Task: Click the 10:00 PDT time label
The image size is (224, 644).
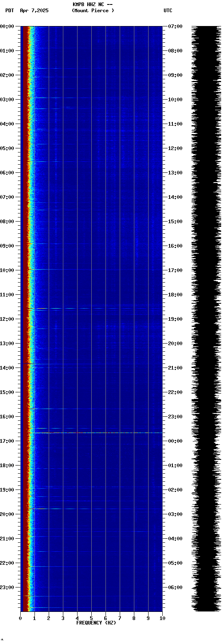Action: click(x=7, y=270)
